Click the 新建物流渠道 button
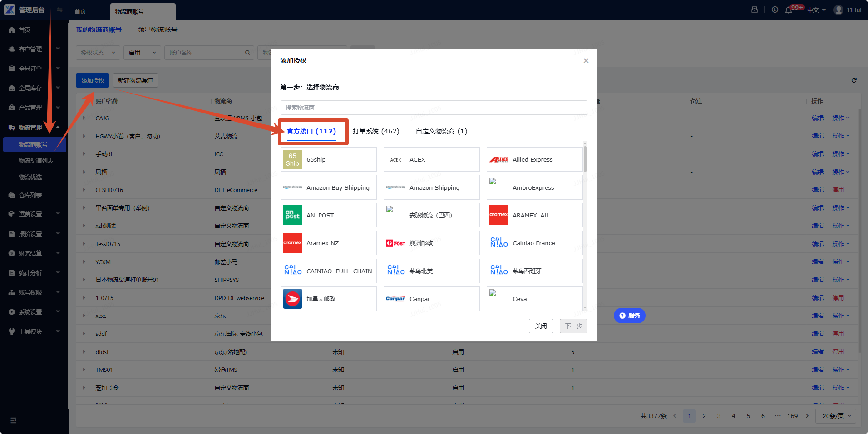This screenshot has height=434, width=868. tap(135, 80)
